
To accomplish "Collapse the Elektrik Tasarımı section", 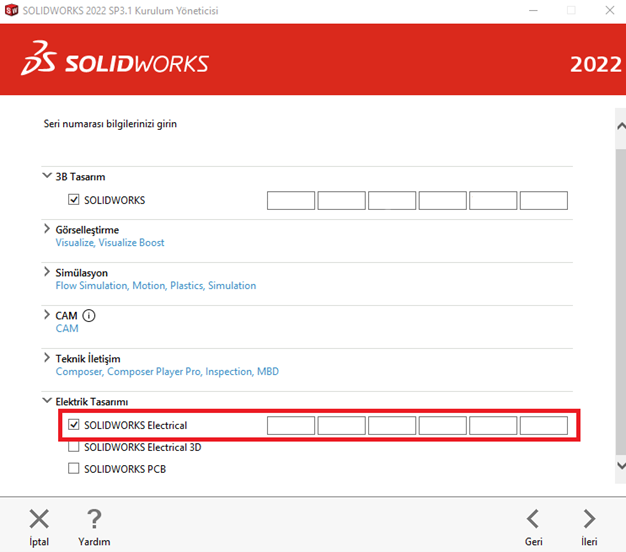I will [47, 401].
